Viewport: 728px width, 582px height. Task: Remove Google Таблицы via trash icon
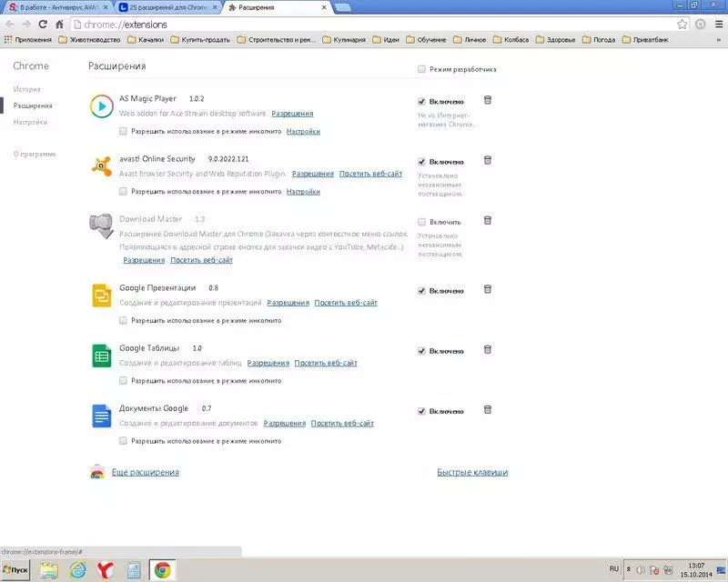click(488, 350)
